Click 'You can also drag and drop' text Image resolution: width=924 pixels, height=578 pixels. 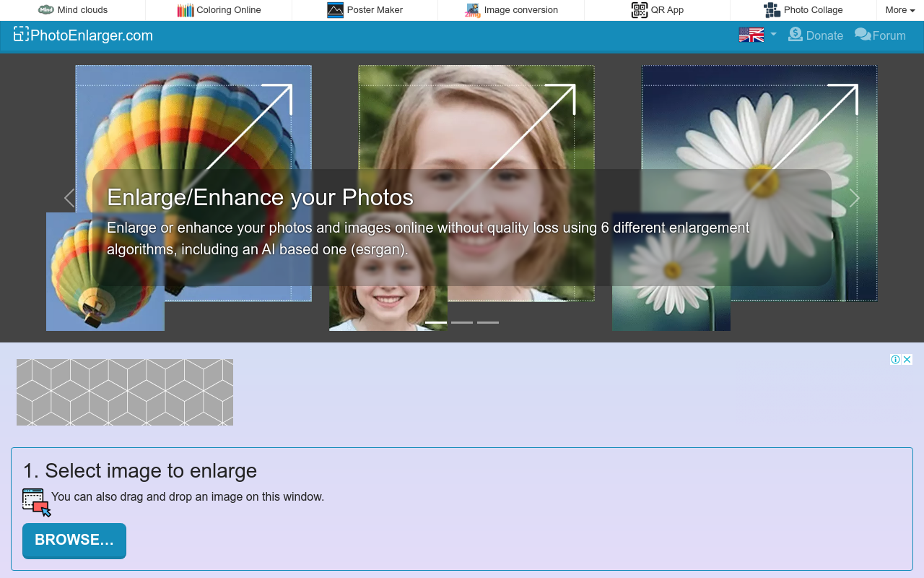point(188,497)
